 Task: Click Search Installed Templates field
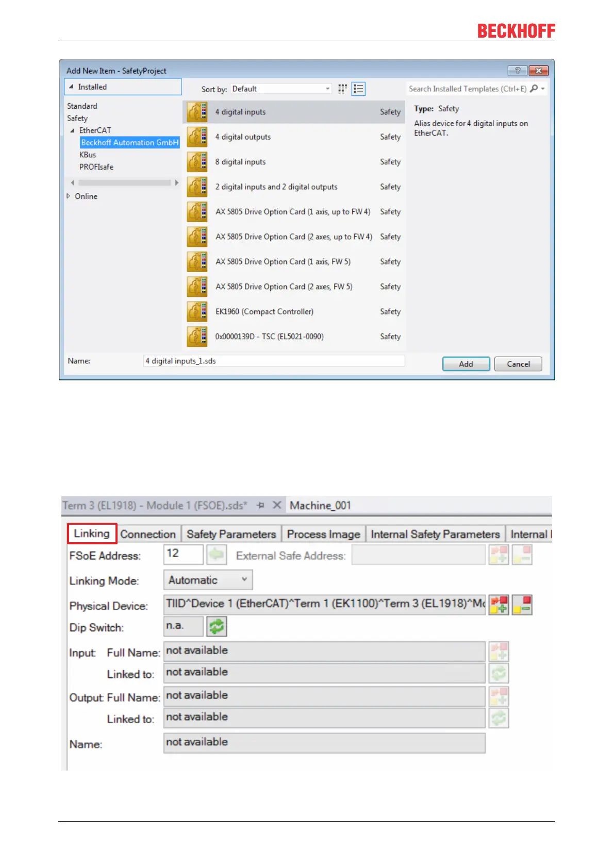468,89
